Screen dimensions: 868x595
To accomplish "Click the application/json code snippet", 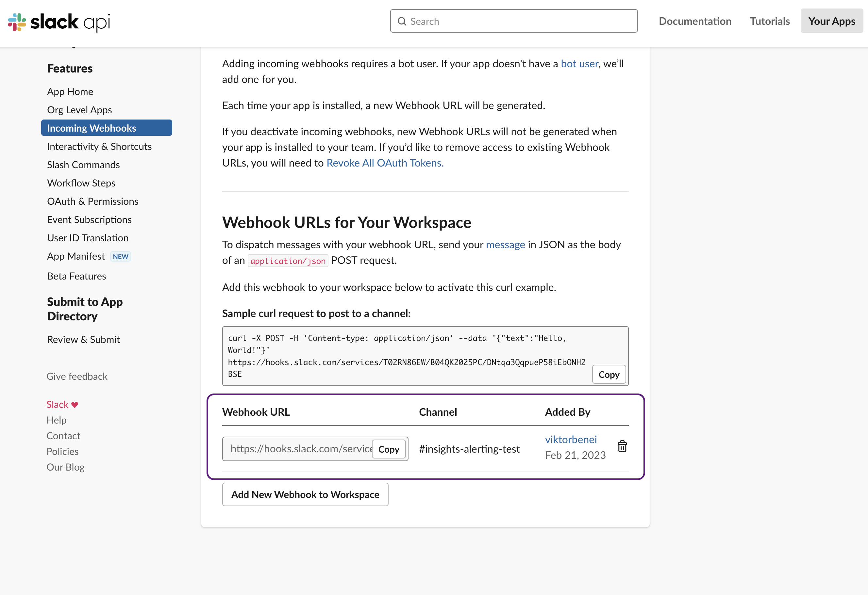I will click(288, 261).
